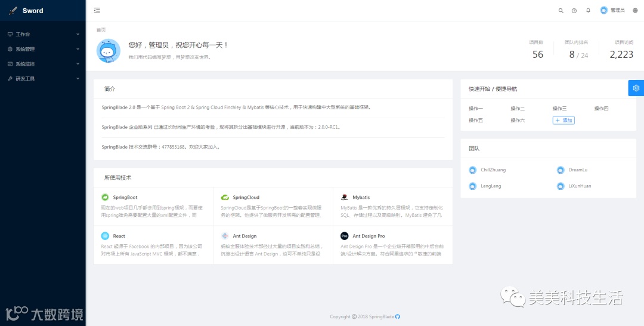Viewport: 644px width, 326px height.
Task: Open the 操作四 shortcut link
Action: pos(601,109)
